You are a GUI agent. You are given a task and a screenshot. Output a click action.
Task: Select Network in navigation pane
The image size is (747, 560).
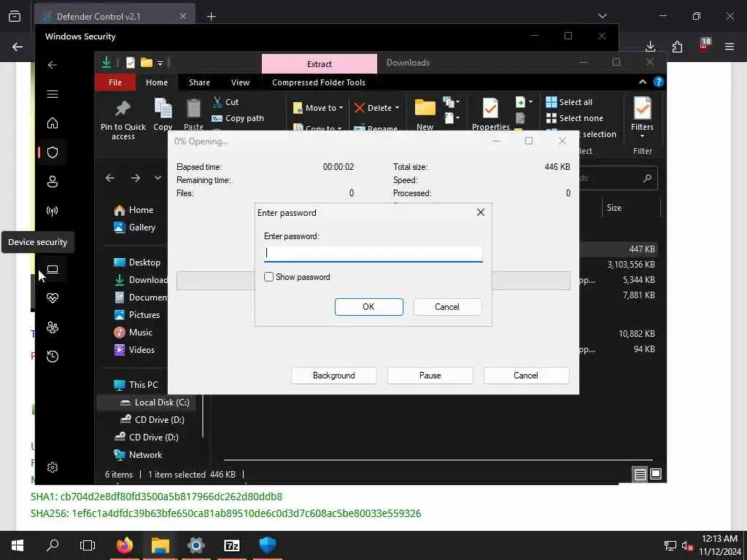[x=138, y=455]
